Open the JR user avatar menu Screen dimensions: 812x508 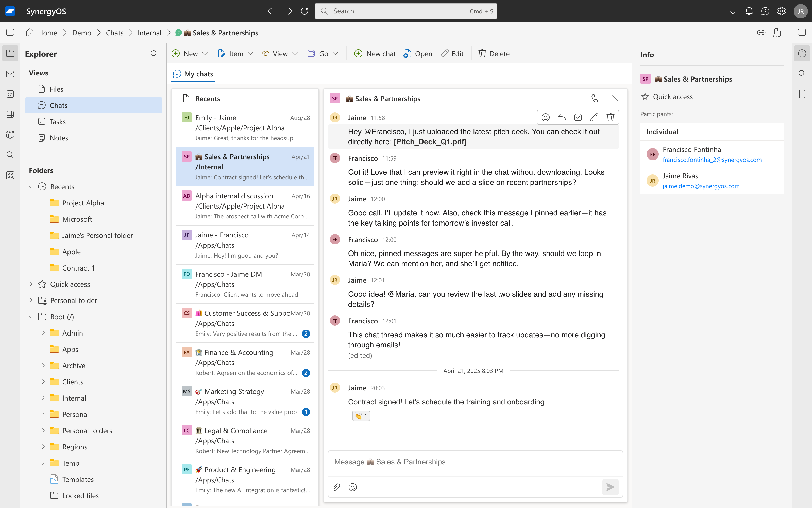coord(801,11)
